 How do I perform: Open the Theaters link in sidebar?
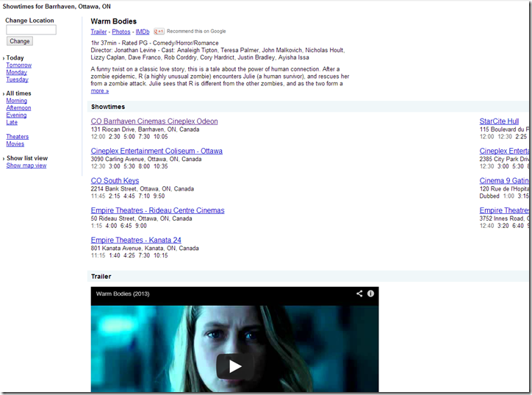point(18,137)
